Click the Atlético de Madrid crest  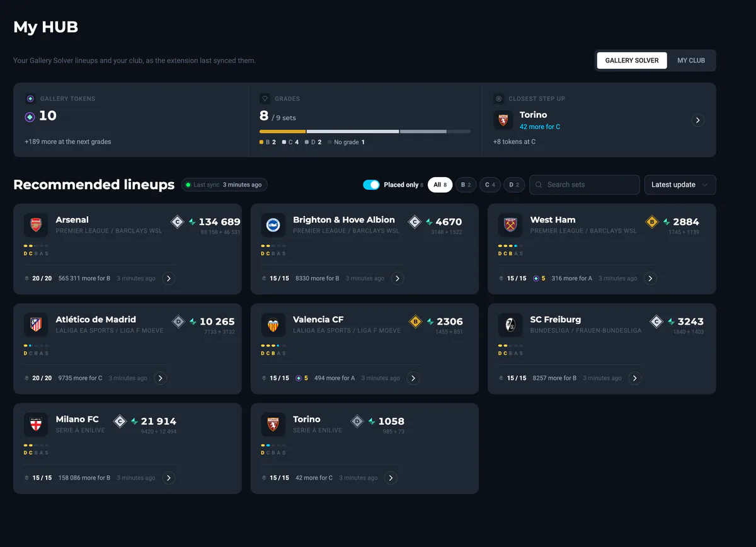(36, 325)
